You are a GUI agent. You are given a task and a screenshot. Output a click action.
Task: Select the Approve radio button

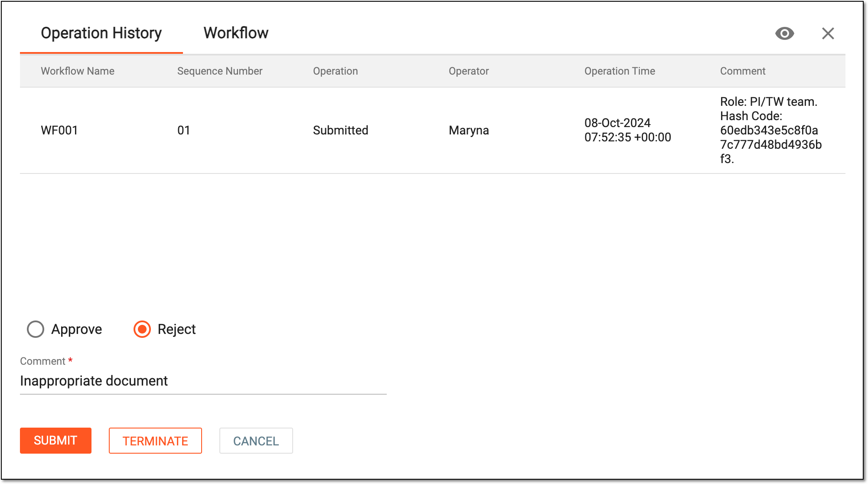click(36, 329)
